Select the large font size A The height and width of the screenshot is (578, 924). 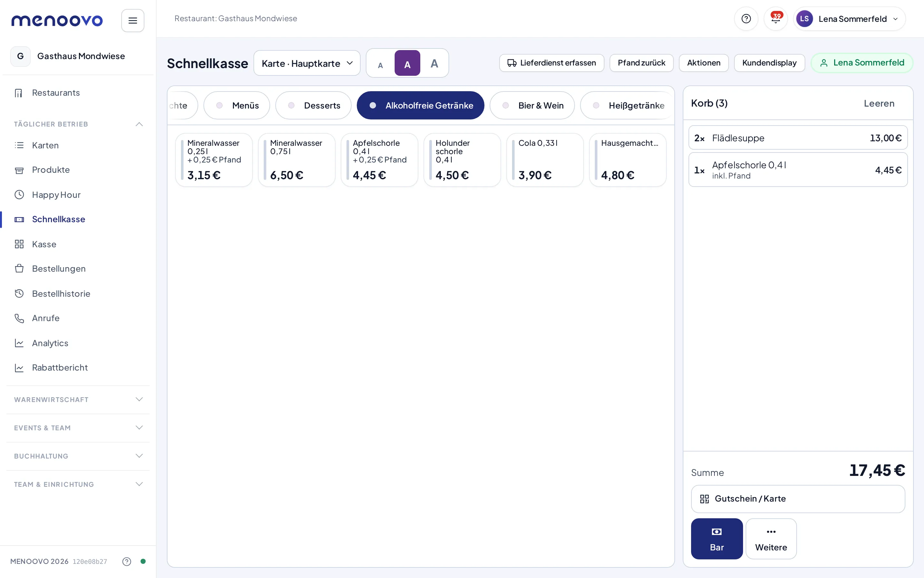pos(434,64)
